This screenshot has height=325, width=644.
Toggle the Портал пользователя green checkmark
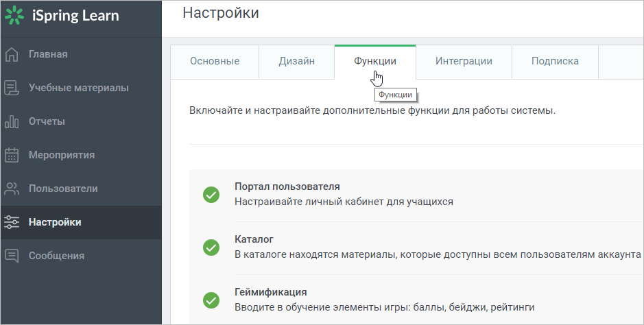pyautogui.click(x=211, y=195)
